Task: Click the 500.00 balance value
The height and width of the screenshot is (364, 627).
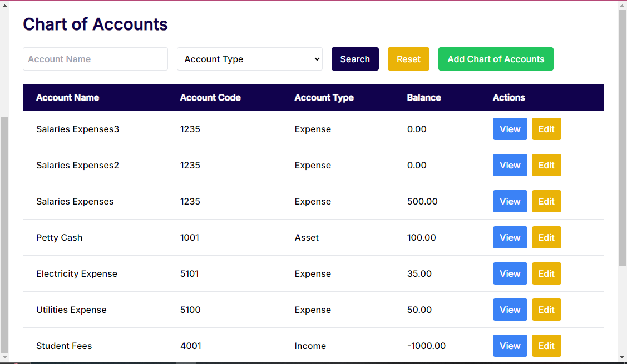Action: pos(422,201)
